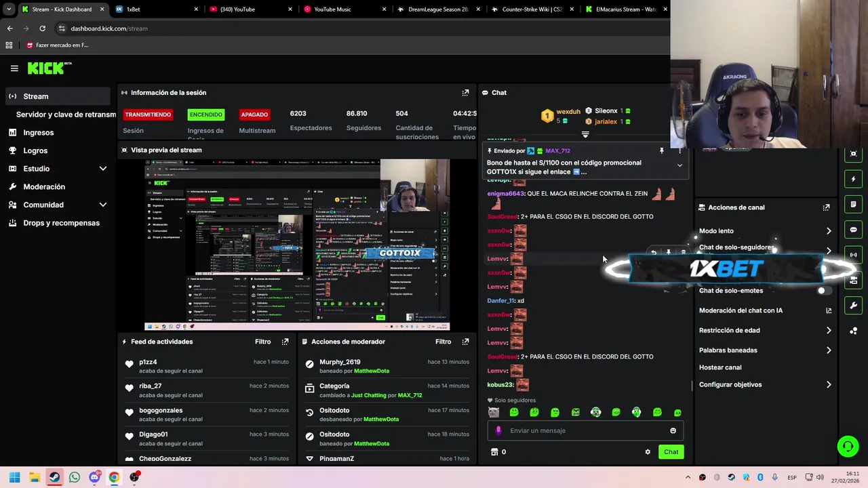The height and width of the screenshot is (488, 868).
Task: Switch to the Counter-Strike Wiki tab
Action: click(x=532, y=9)
